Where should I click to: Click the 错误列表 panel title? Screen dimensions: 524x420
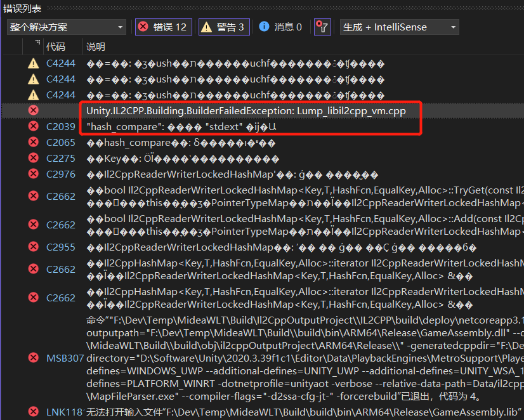23,8
